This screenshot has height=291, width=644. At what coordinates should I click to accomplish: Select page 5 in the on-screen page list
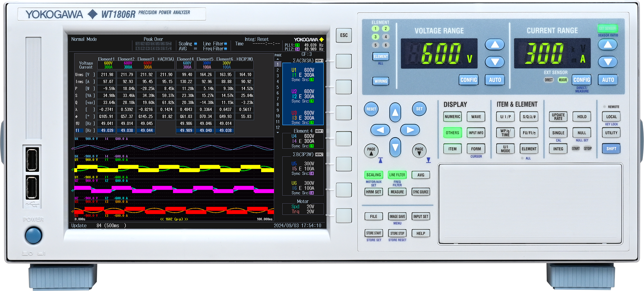point(278,87)
